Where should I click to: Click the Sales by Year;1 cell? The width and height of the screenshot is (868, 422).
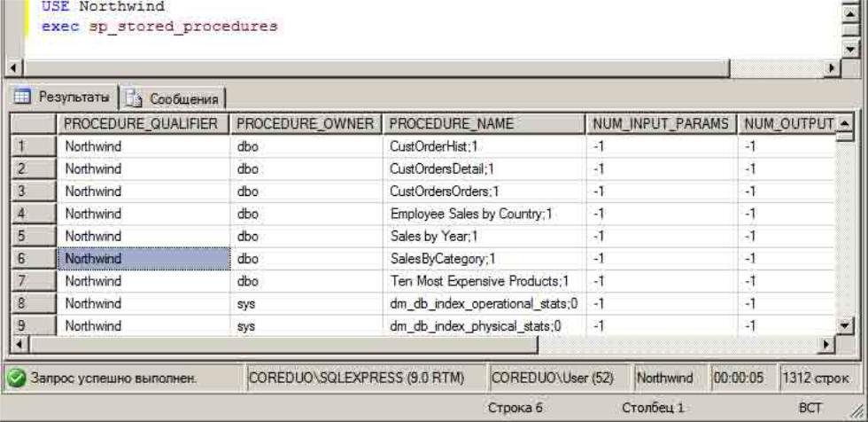pos(484,237)
